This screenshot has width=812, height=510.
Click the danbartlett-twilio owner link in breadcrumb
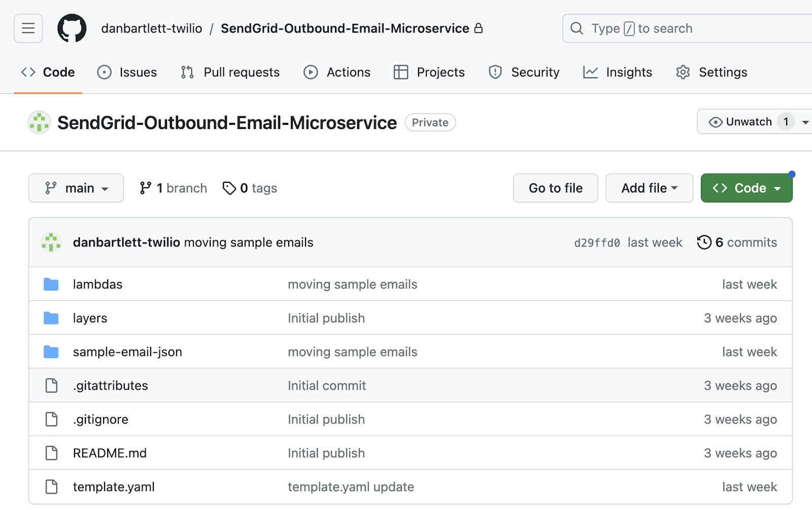coord(152,28)
